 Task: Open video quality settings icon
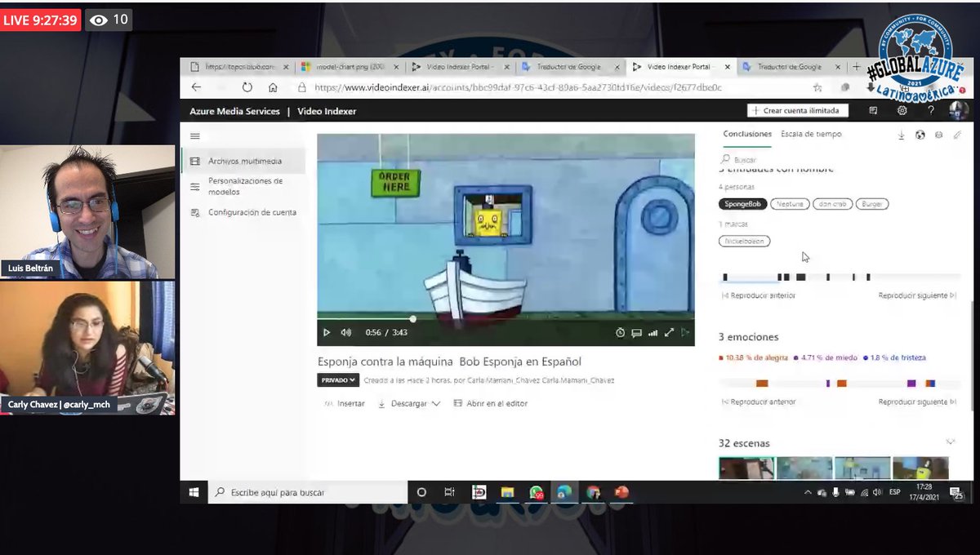pos(653,332)
